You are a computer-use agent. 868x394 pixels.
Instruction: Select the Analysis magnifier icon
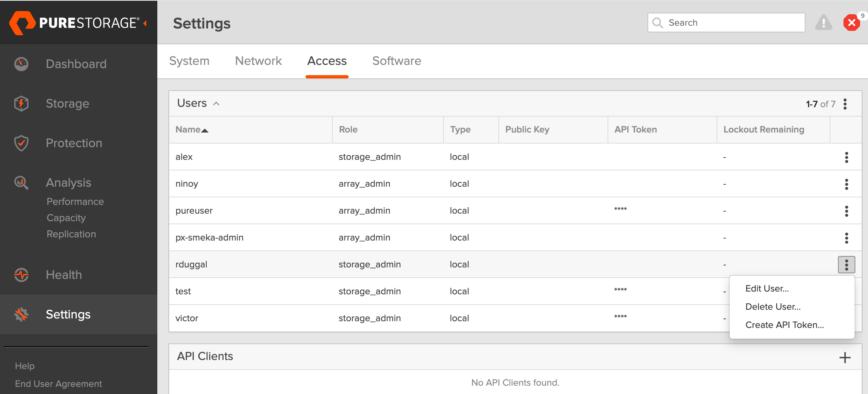click(x=21, y=182)
